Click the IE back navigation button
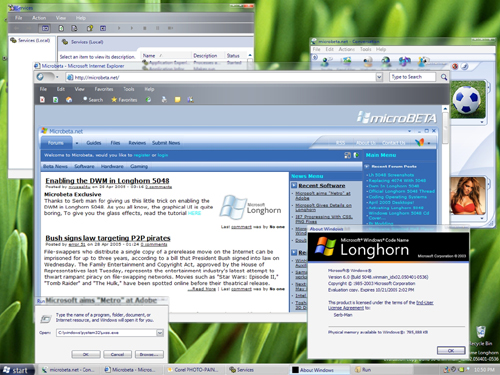 pos(41,77)
